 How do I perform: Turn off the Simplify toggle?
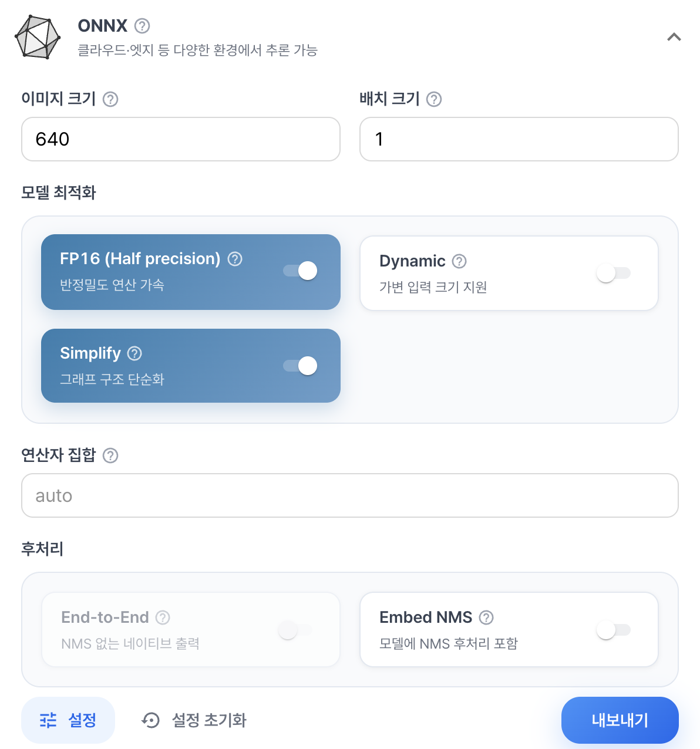pos(300,366)
